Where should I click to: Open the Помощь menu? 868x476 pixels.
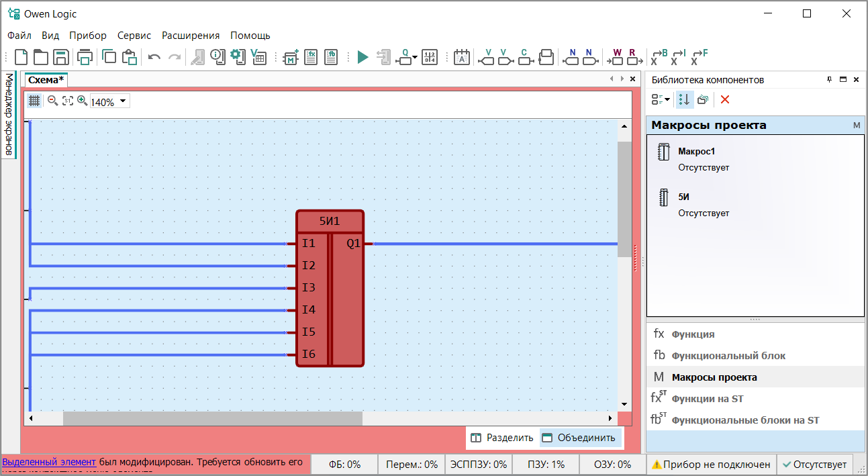250,36
